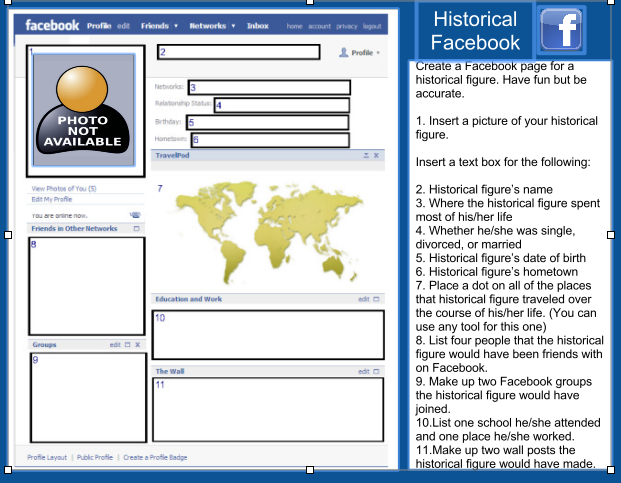Image resolution: width=621 pixels, height=483 pixels.
Task: Open the Inbox menu item
Action: coord(257,26)
